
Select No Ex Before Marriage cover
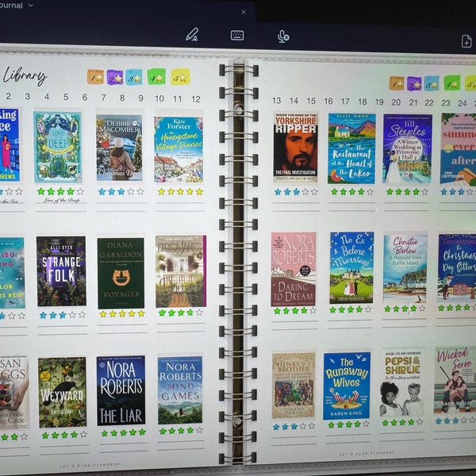(351, 268)
